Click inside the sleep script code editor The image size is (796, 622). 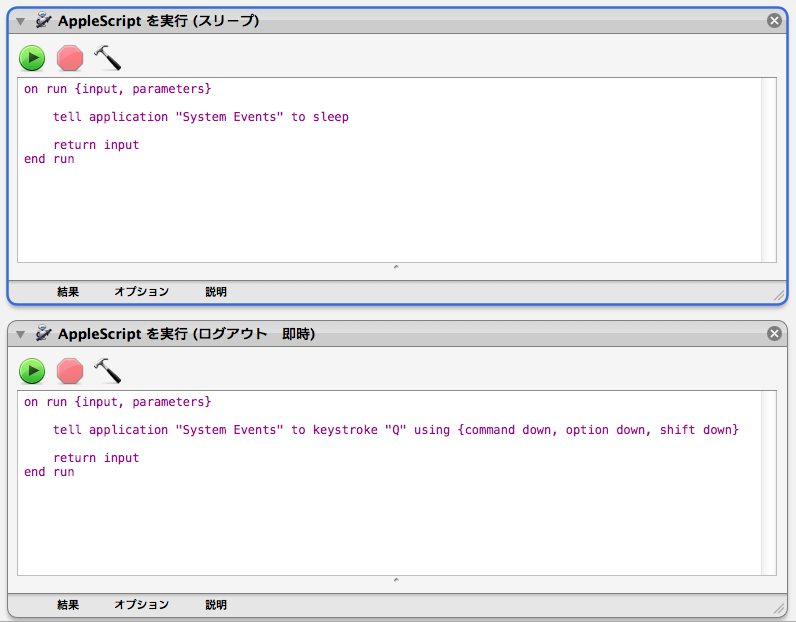click(x=390, y=200)
